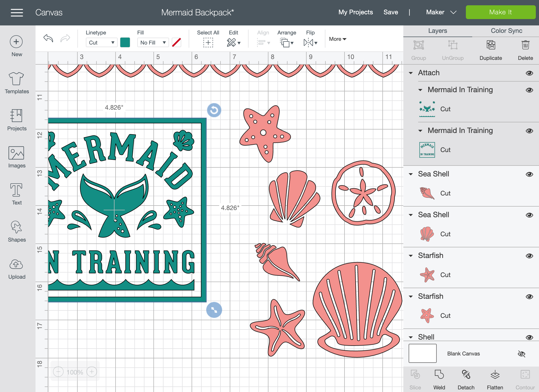Viewport: 539px width, 392px height.
Task: Click the UnGroup button
Action: click(x=453, y=50)
